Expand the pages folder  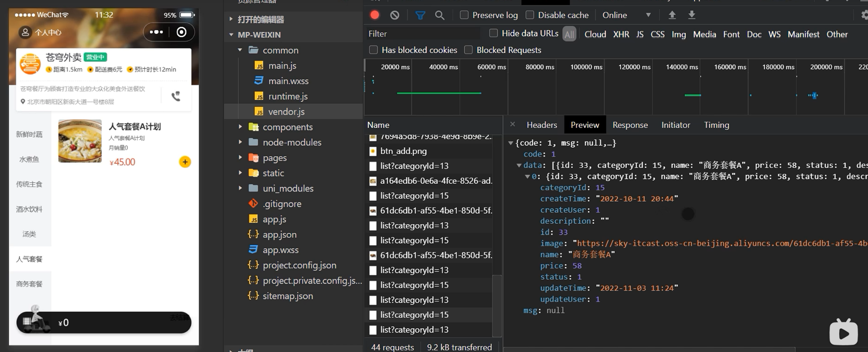[240, 157]
